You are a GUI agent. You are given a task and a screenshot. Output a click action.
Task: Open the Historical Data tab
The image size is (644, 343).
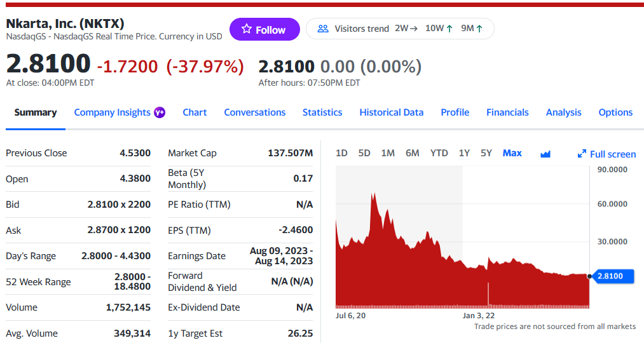point(391,112)
